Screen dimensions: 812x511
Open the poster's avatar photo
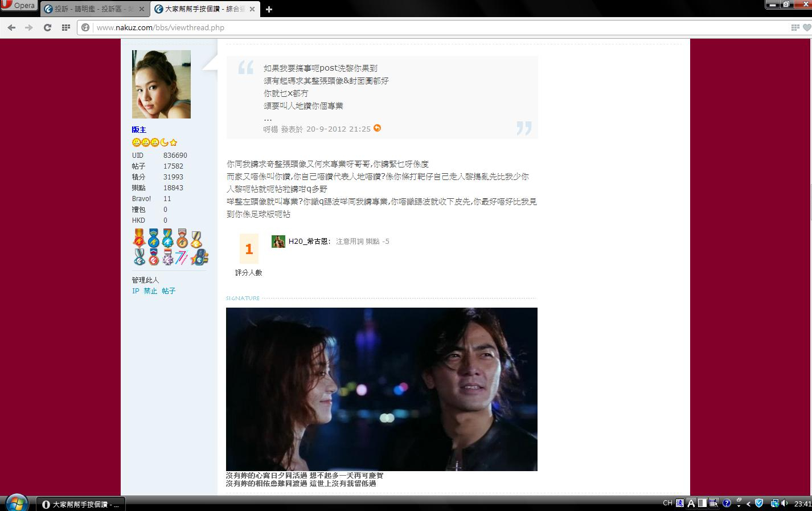pos(161,84)
